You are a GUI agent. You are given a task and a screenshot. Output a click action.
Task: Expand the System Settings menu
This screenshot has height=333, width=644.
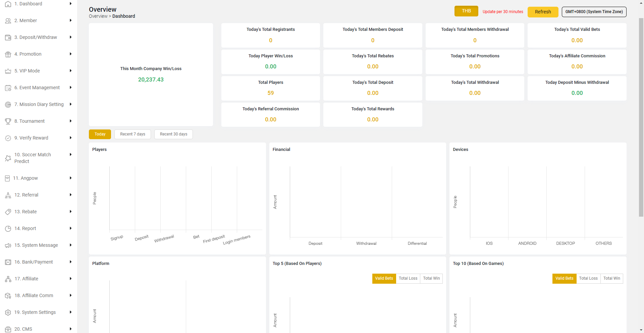tap(38, 312)
